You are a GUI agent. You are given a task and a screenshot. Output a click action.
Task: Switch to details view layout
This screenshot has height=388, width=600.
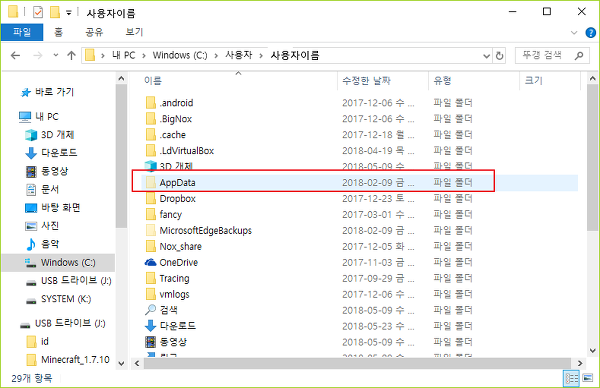coord(572,378)
